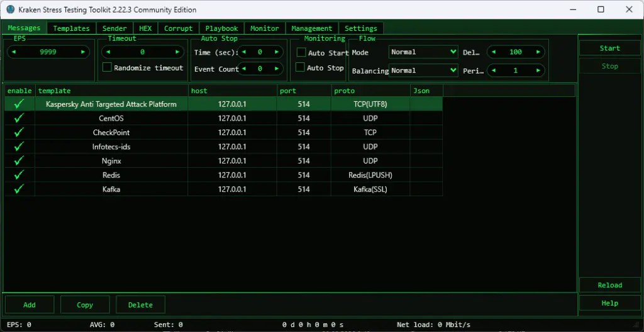Uncheck enable mark for Infotecs-ids row
644x332 pixels.
[x=19, y=147]
